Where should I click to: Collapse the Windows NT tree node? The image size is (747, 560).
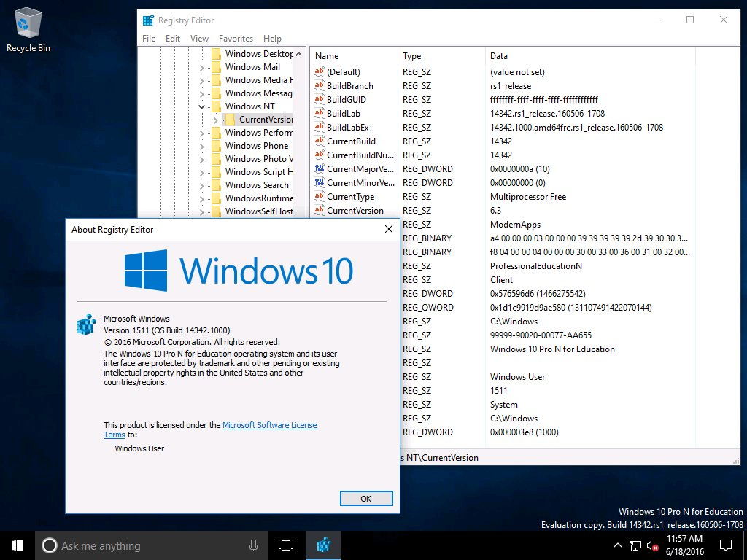[202, 106]
